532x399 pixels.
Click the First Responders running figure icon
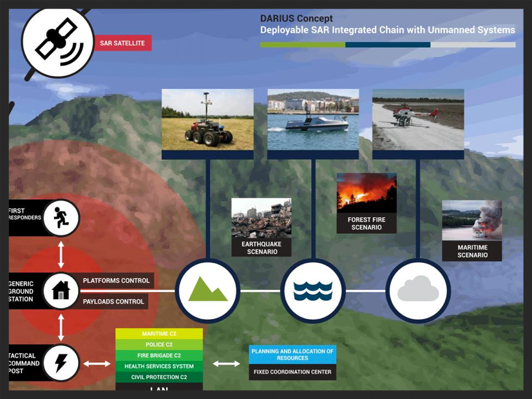click(61, 218)
